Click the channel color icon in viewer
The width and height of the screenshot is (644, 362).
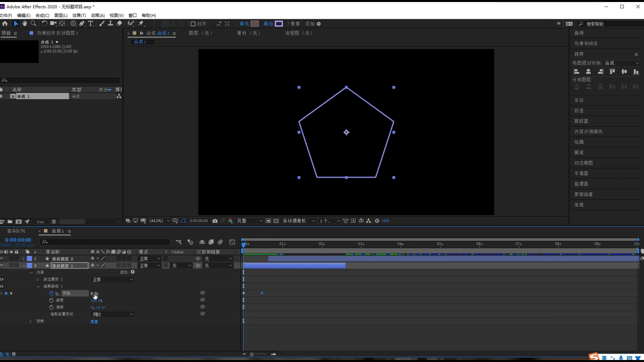pos(230,221)
